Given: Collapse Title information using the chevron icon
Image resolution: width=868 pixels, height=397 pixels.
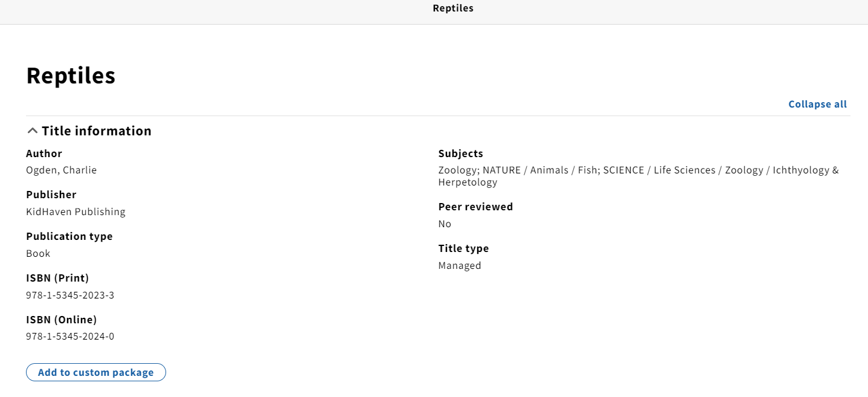Looking at the screenshot, I should [33, 131].
